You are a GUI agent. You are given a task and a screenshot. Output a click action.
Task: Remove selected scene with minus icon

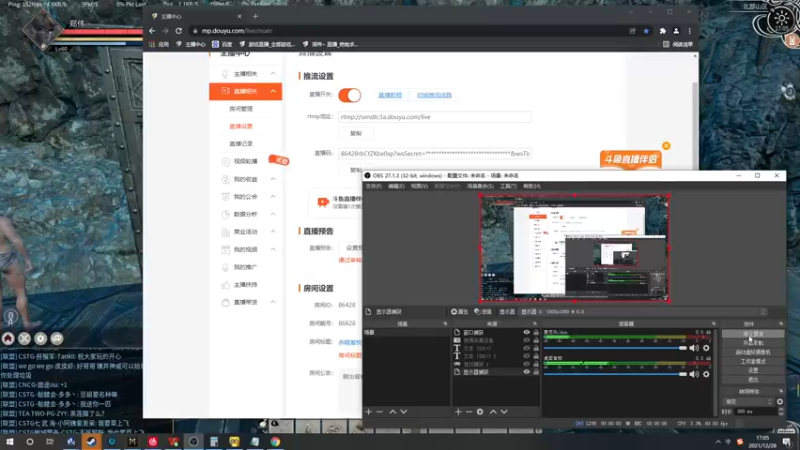click(x=380, y=412)
